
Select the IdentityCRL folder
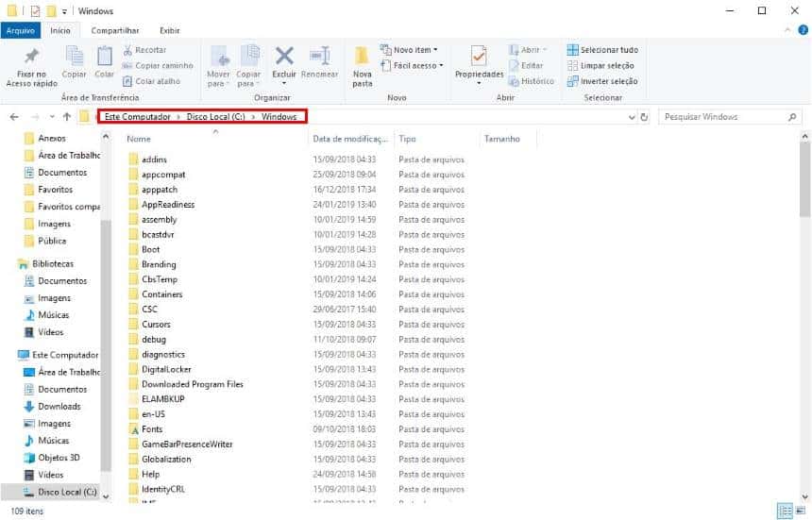(162, 489)
